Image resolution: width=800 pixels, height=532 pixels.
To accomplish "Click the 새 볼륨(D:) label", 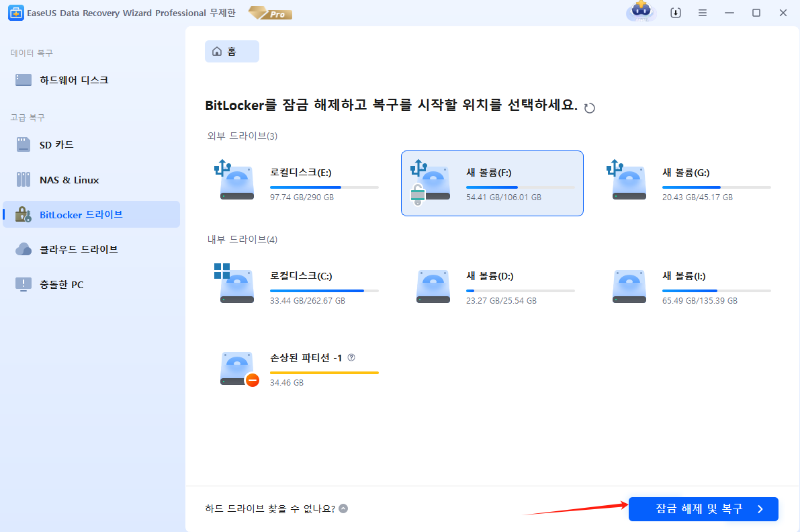I will click(x=490, y=277).
